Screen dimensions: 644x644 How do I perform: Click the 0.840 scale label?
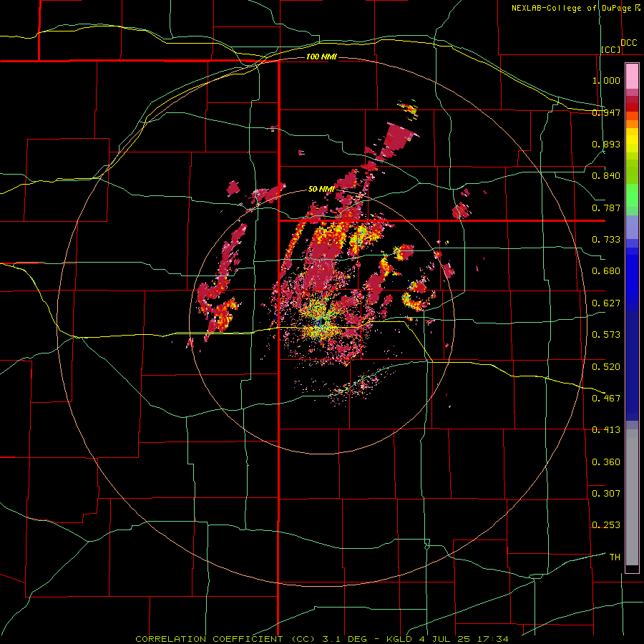point(606,176)
